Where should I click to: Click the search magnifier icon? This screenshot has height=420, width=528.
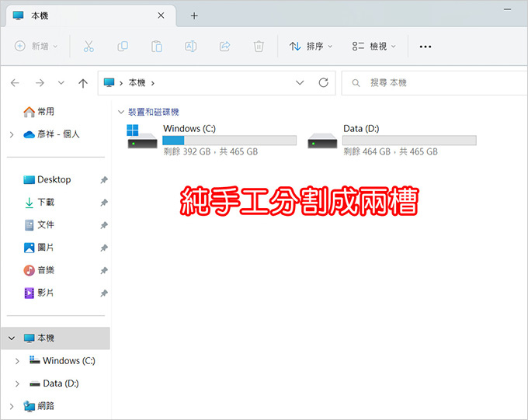(356, 83)
